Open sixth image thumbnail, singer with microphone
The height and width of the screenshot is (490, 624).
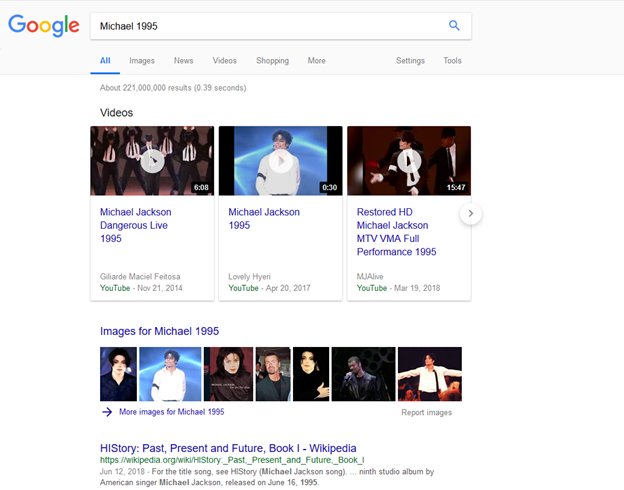364,374
